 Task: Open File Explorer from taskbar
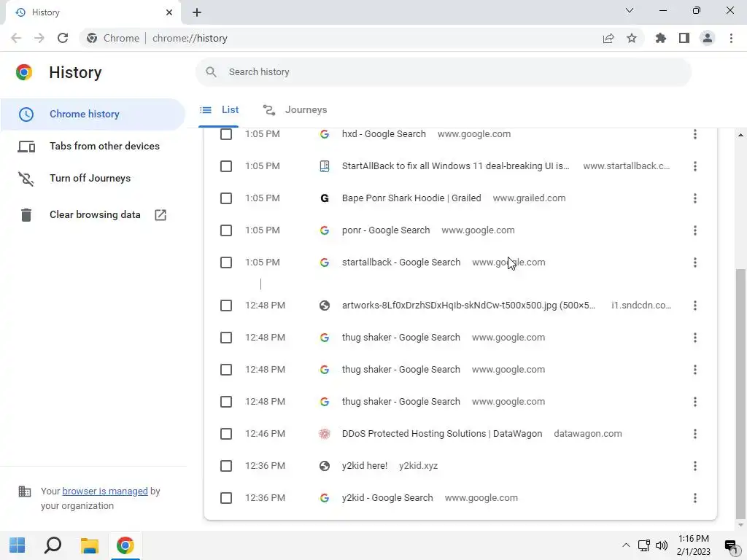pyautogui.click(x=89, y=545)
